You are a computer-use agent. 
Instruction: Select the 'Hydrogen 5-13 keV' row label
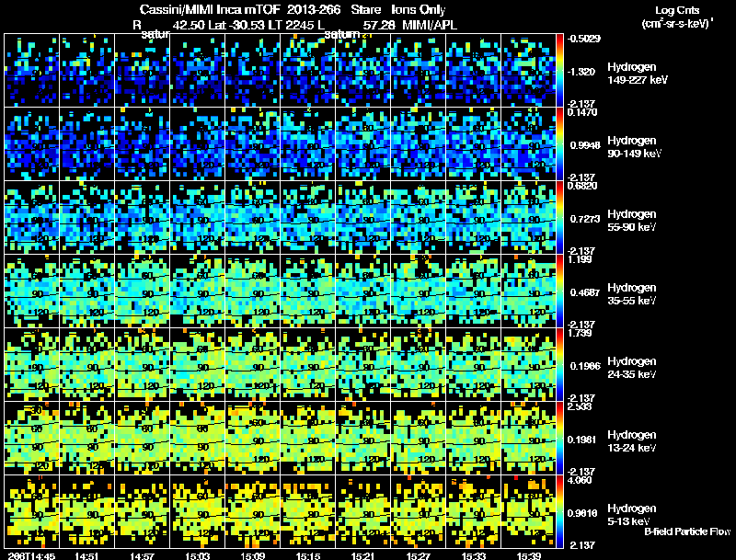632,515
